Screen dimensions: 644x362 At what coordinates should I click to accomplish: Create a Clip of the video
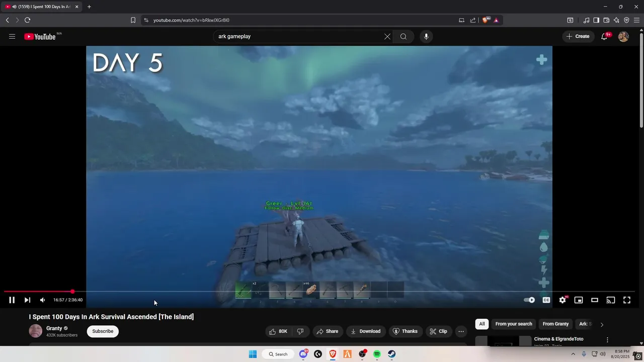(x=438, y=331)
